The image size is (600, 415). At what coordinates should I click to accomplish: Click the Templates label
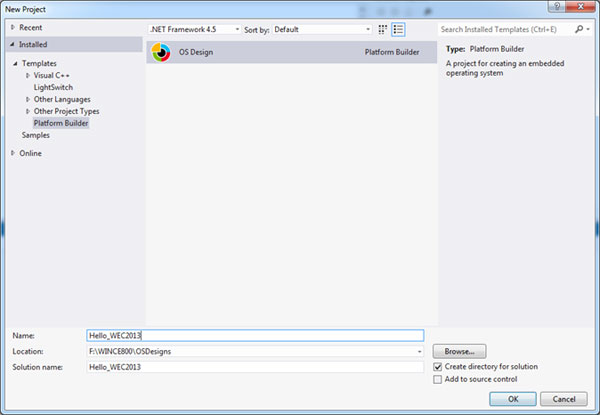[39, 63]
